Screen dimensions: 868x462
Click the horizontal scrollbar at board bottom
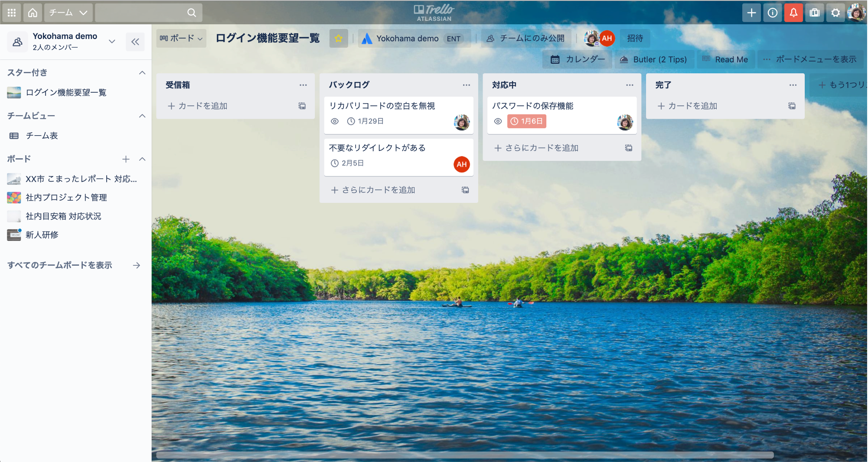pos(464,455)
